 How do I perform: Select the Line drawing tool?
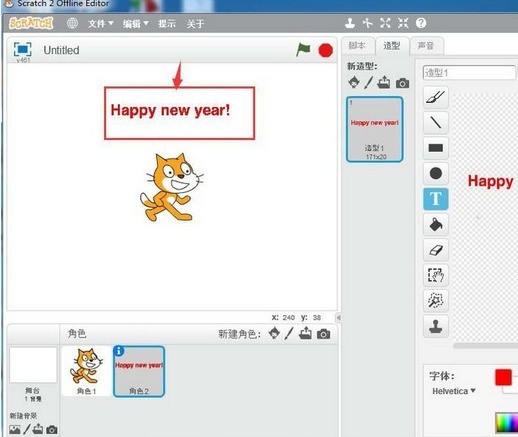coord(436,122)
